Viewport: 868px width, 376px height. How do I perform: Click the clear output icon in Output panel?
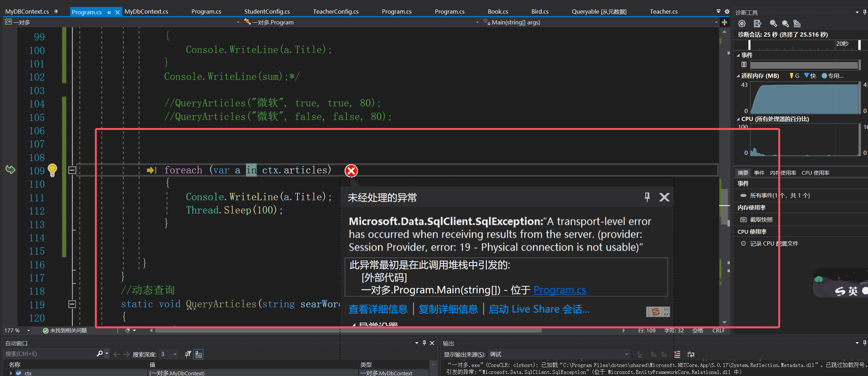click(x=677, y=354)
